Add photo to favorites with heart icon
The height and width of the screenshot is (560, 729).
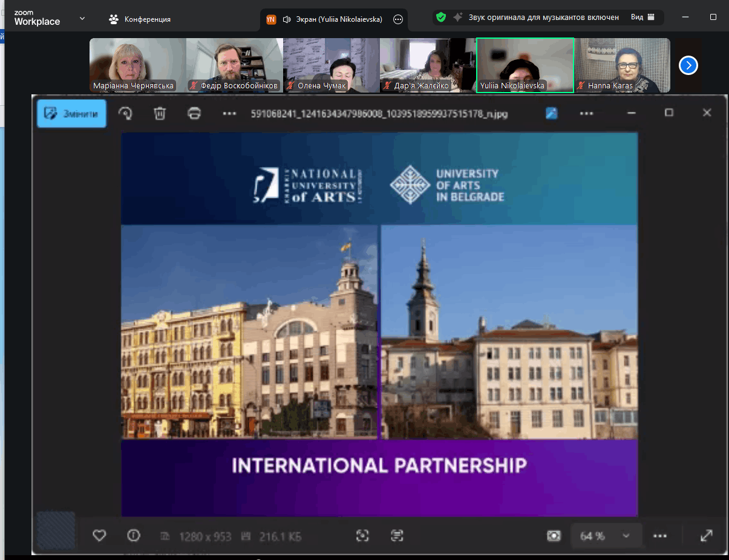[x=99, y=535]
